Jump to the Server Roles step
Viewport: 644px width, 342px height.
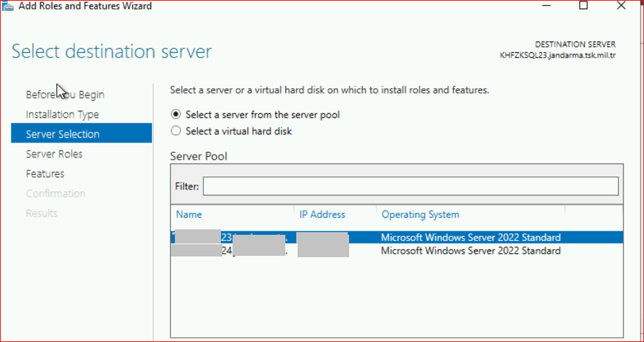tap(54, 154)
